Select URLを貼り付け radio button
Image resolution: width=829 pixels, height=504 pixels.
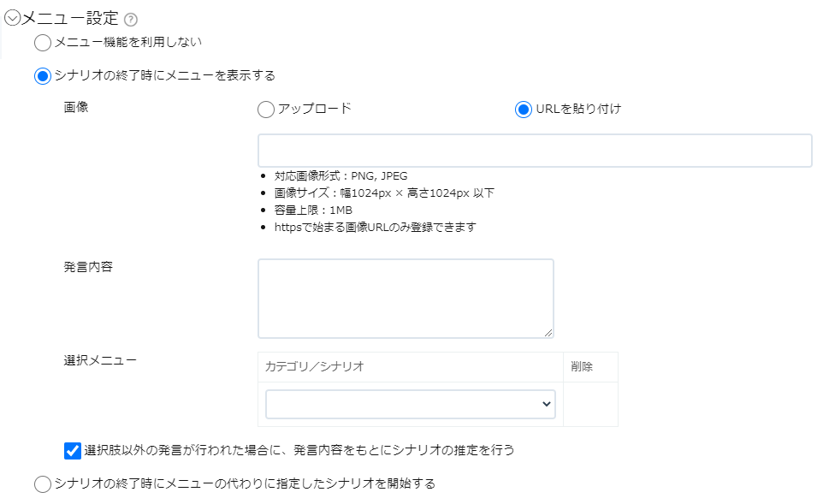(523, 110)
